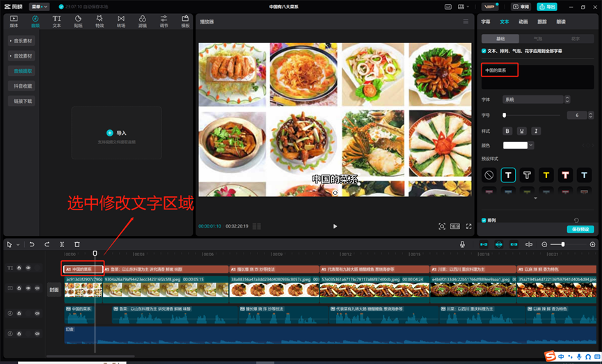Mute the first audio track

click(38, 313)
